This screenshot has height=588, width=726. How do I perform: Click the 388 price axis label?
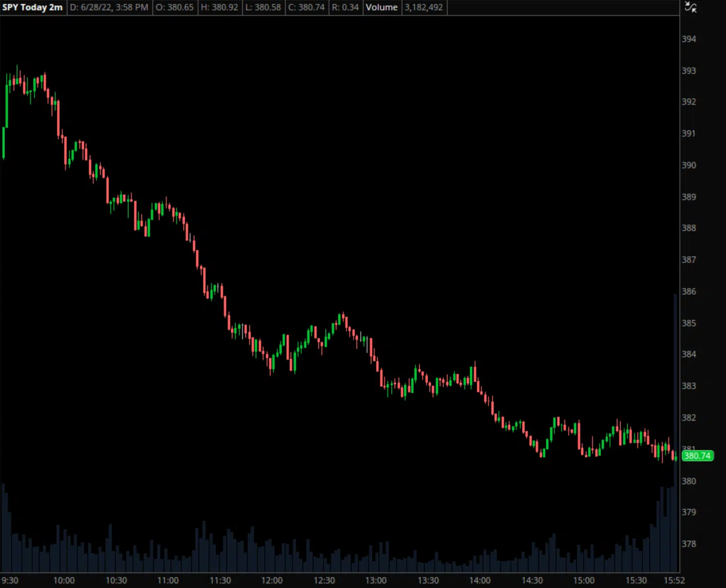tap(689, 228)
